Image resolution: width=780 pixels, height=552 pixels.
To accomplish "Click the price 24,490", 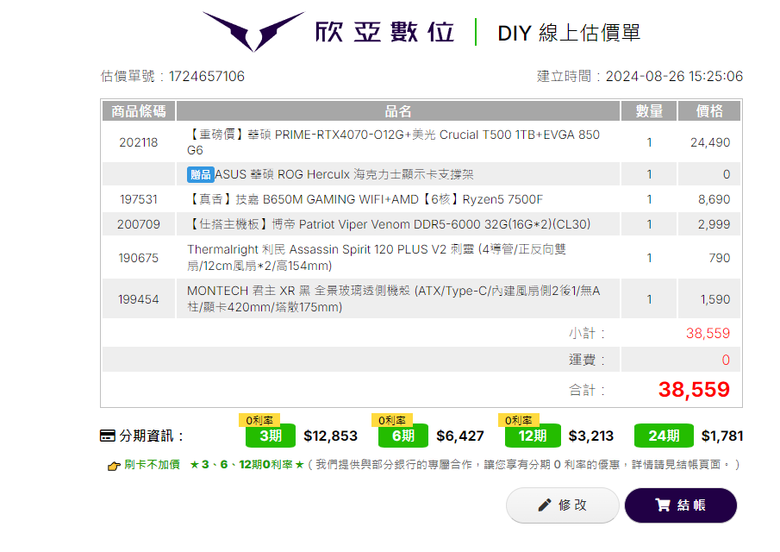I will click(710, 143).
